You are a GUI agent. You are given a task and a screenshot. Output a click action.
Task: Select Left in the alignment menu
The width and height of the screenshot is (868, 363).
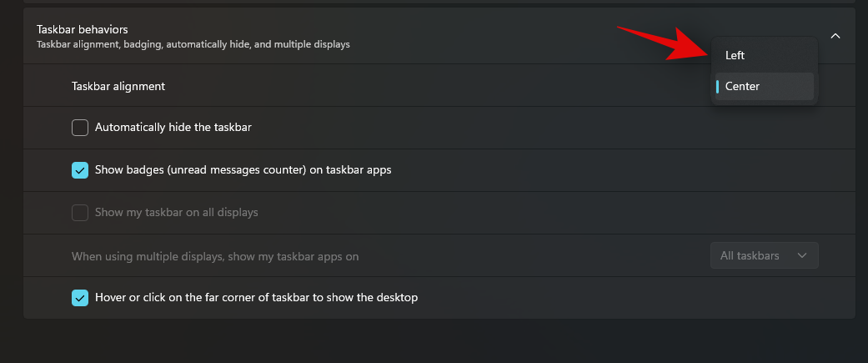click(735, 56)
